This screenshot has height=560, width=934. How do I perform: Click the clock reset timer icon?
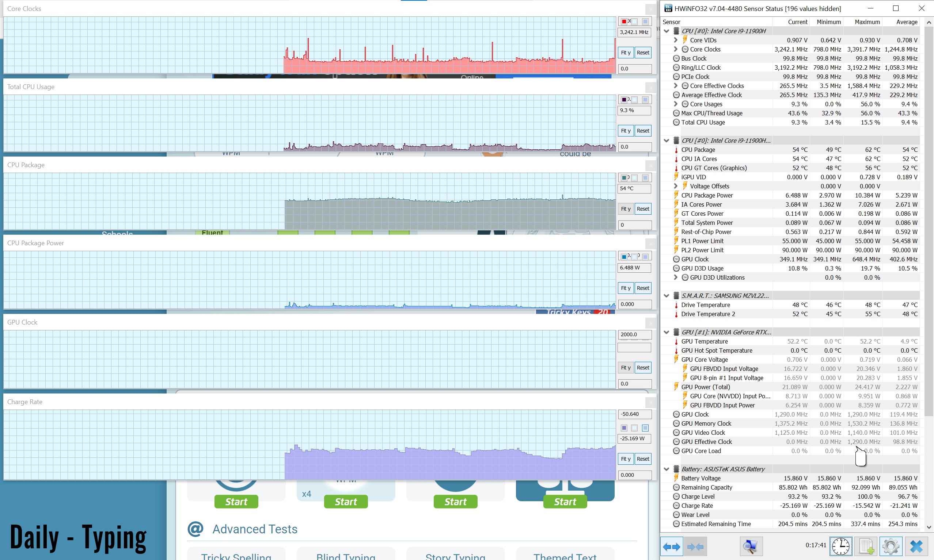841,546
